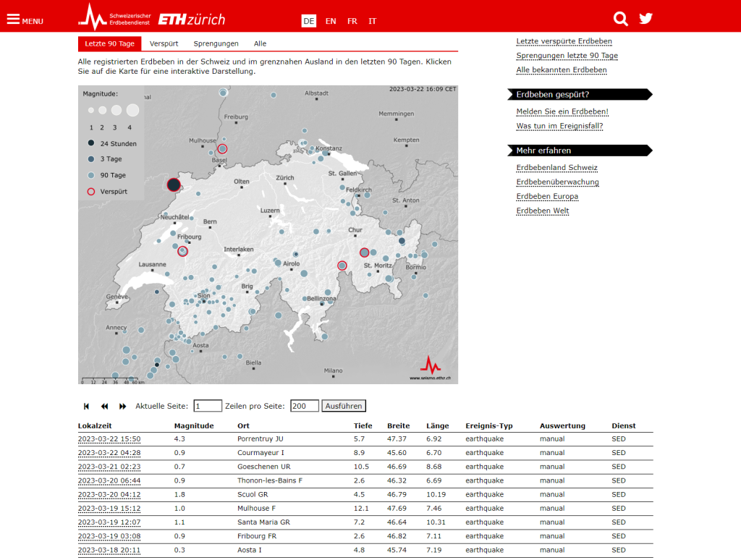The height and width of the screenshot is (560, 741).
Task: Click the Zeilen pro Seite field
Action: coord(304,406)
